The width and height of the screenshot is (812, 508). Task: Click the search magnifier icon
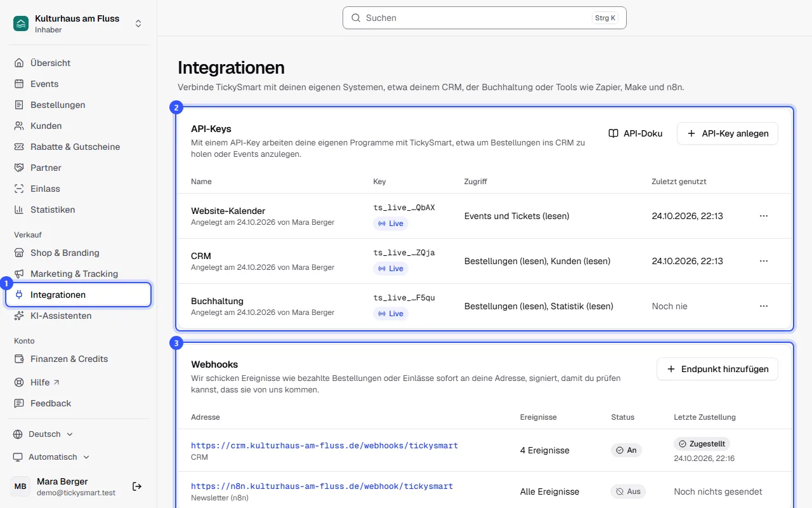pos(356,18)
